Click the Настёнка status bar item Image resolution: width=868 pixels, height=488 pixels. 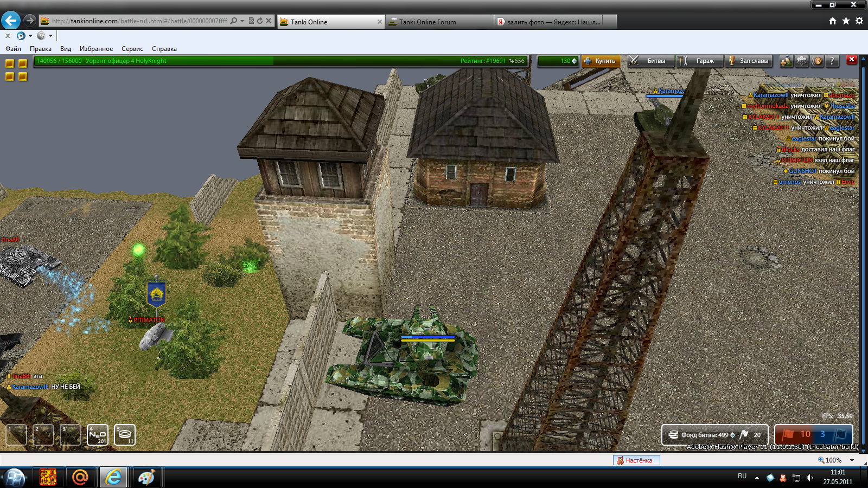click(636, 460)
